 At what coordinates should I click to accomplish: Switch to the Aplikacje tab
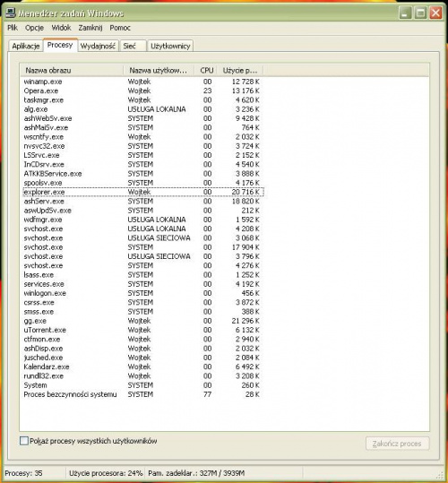(x=26, y=46)
